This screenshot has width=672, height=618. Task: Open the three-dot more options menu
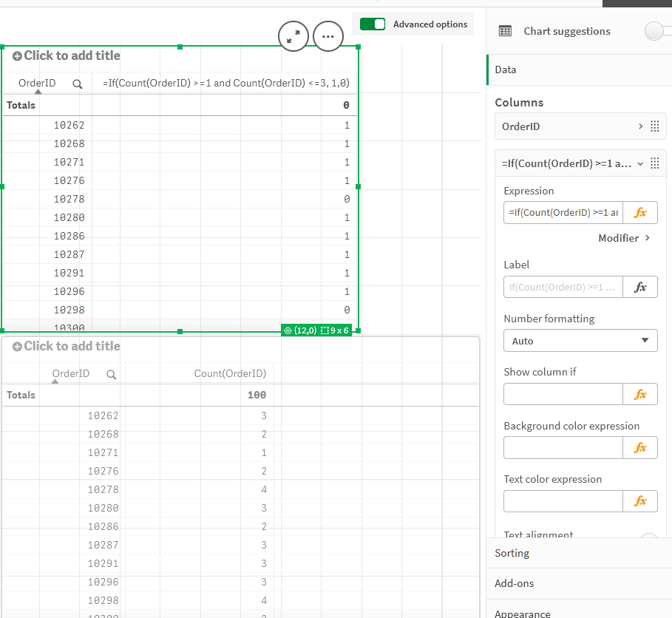click(x=328, y=35)
